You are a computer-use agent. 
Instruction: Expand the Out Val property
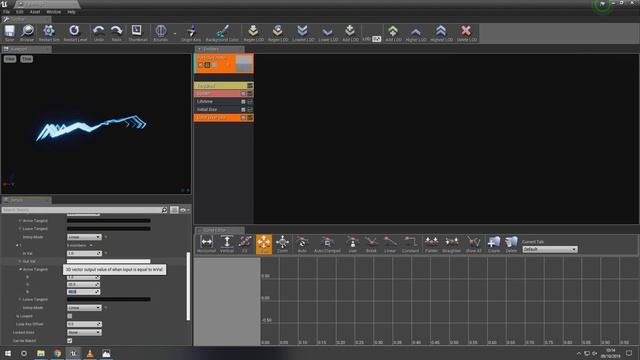pyautogui.click(x=20, y=261)
